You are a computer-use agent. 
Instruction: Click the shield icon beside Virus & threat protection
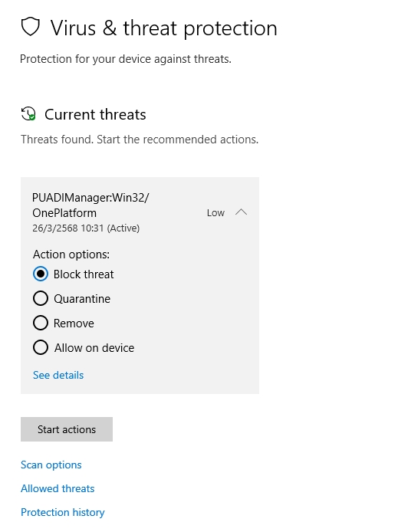(31, 27)
